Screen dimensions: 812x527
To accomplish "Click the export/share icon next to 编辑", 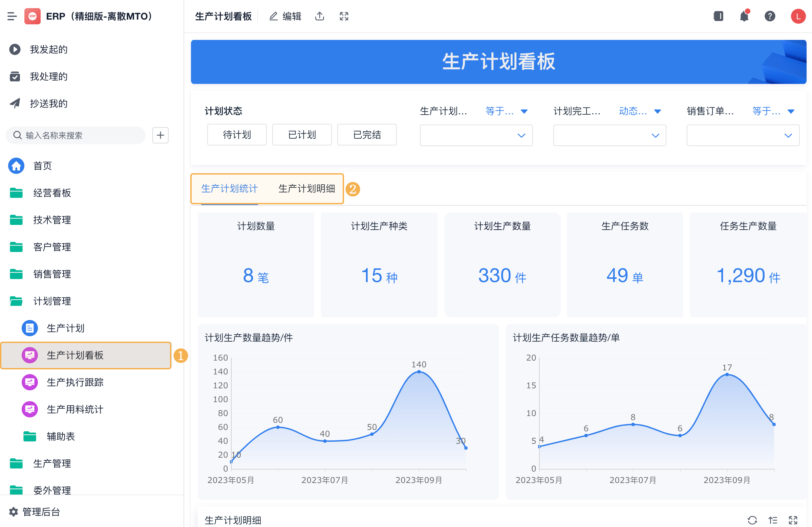I will [x=319, y=16].
